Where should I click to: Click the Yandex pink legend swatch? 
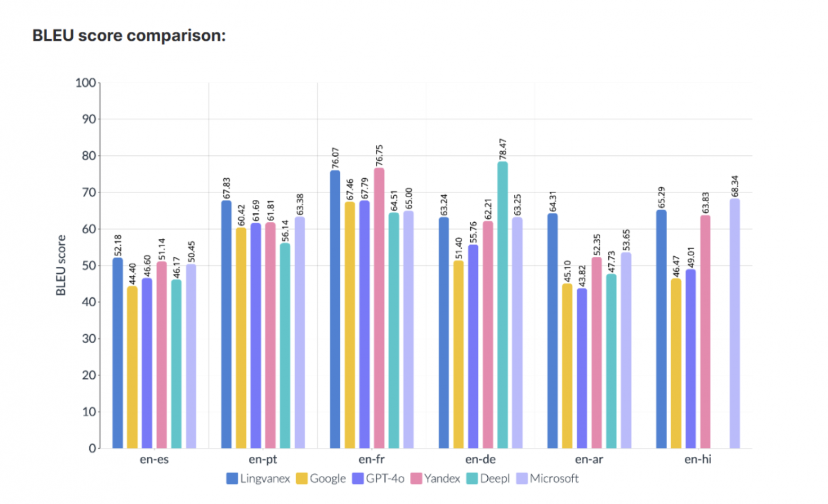(x=416, y=479)
